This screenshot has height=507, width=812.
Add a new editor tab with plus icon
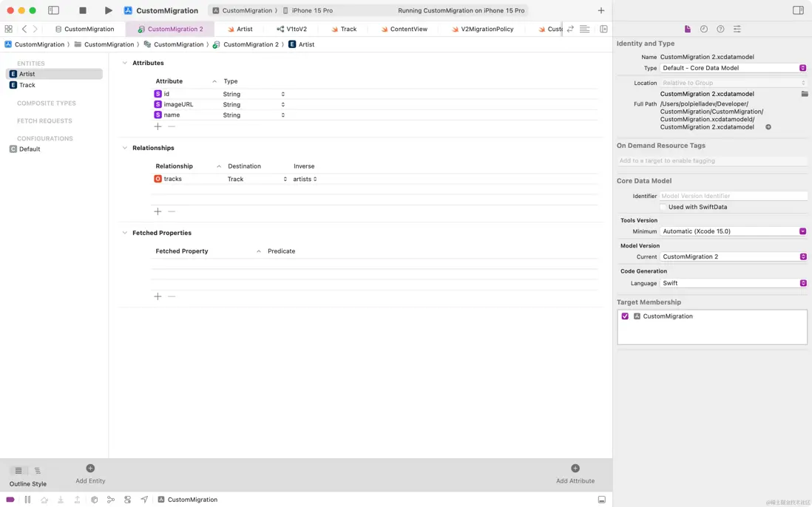(x=600, y=10)
